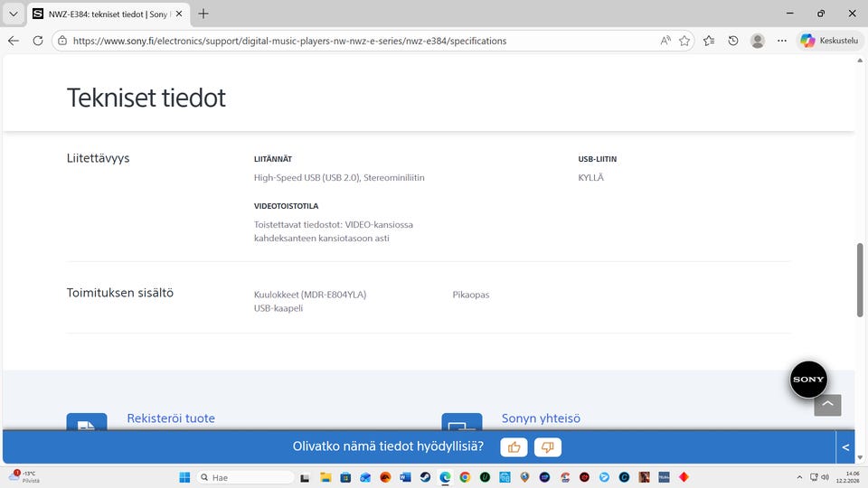
Task: Click the 'High-Speed USB (USB 2.0), Stereominiliitin' text
Action: pos(339,178)
